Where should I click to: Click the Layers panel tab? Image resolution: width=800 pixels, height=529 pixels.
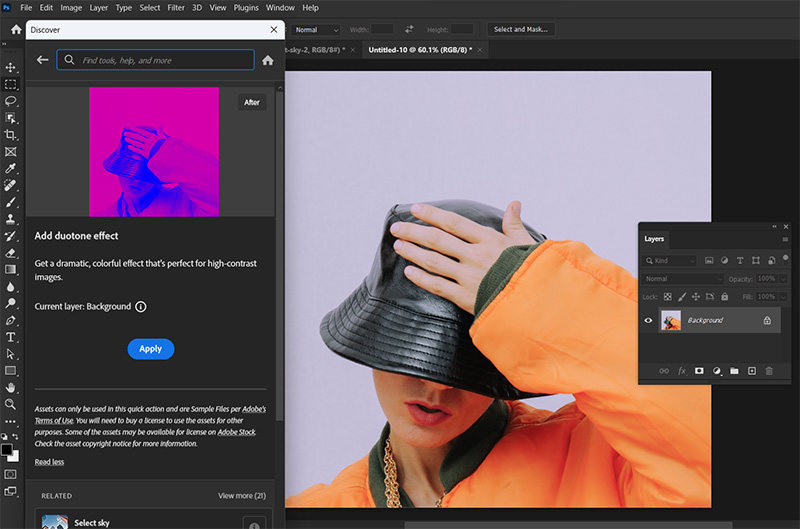pyautogui.click(x=654, y=239)
